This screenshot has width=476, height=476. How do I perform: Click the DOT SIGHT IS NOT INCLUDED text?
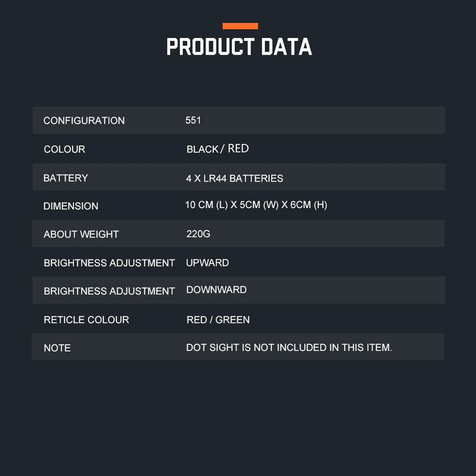(289, 347)
